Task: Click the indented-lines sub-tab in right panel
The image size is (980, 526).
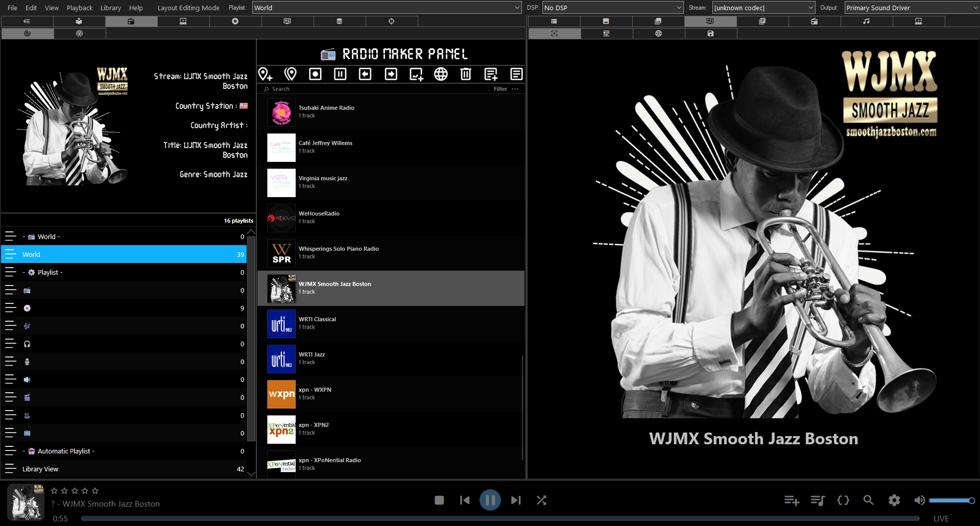Action: pos(607,33)
